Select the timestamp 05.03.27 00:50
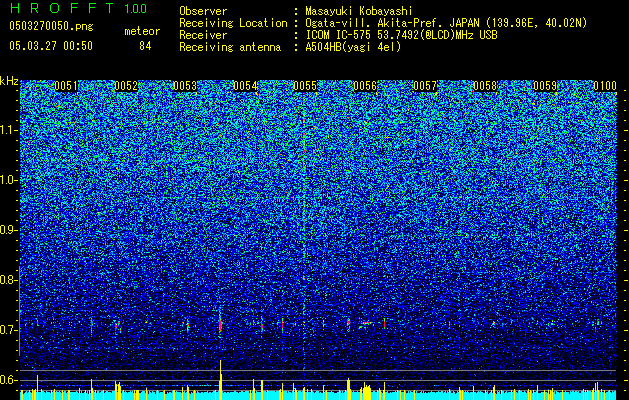Screen dimensions: 629x400 (x=51, y=45)
